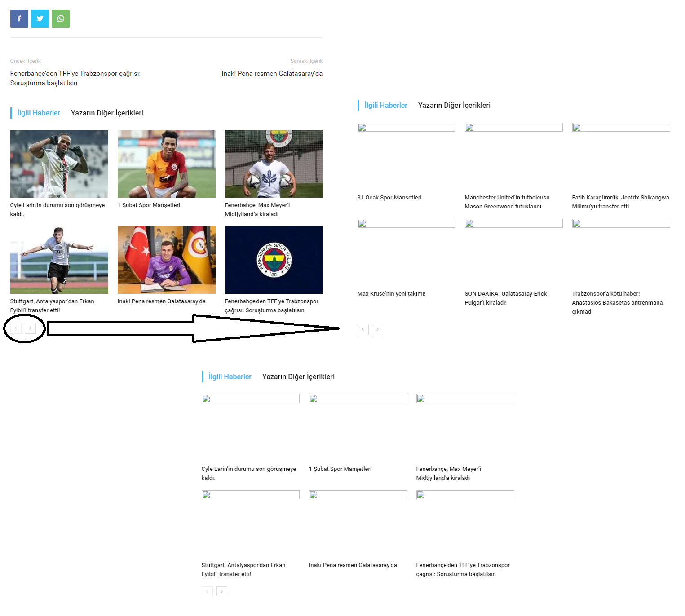Viewport: 685px width, 616px height.
Task: Open Fenerbahçe TFF headline in the bottom block
Action: tap(463, 570)
